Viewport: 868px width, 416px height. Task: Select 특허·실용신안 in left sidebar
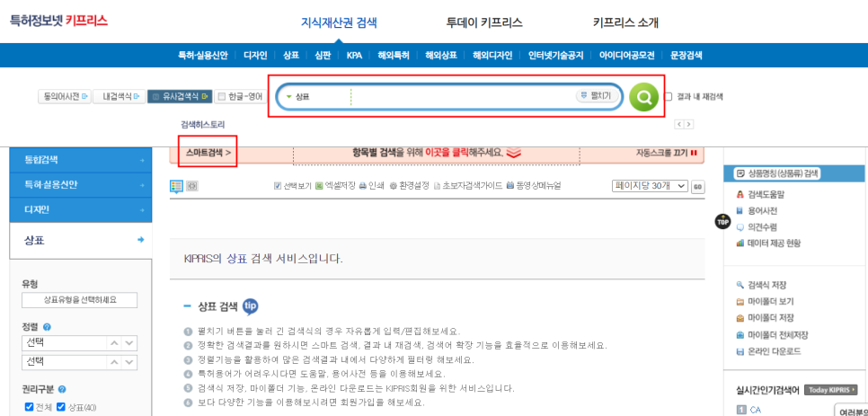81,185
